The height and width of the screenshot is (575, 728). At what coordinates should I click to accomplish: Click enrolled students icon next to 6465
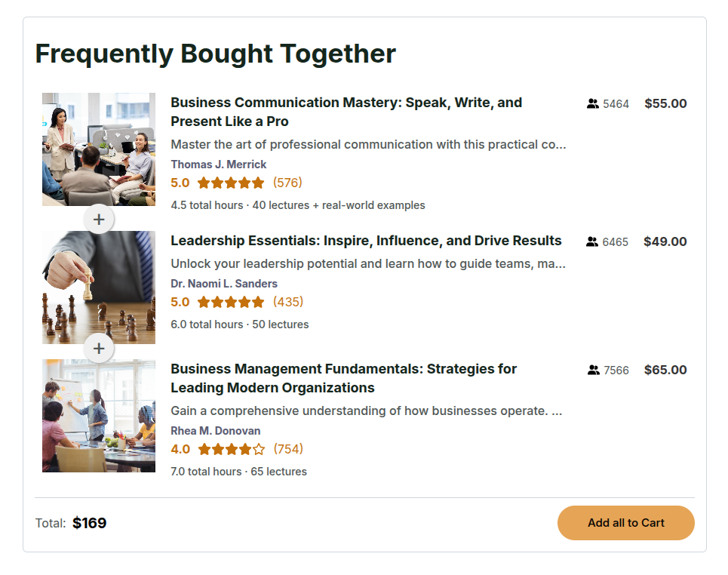591,242
